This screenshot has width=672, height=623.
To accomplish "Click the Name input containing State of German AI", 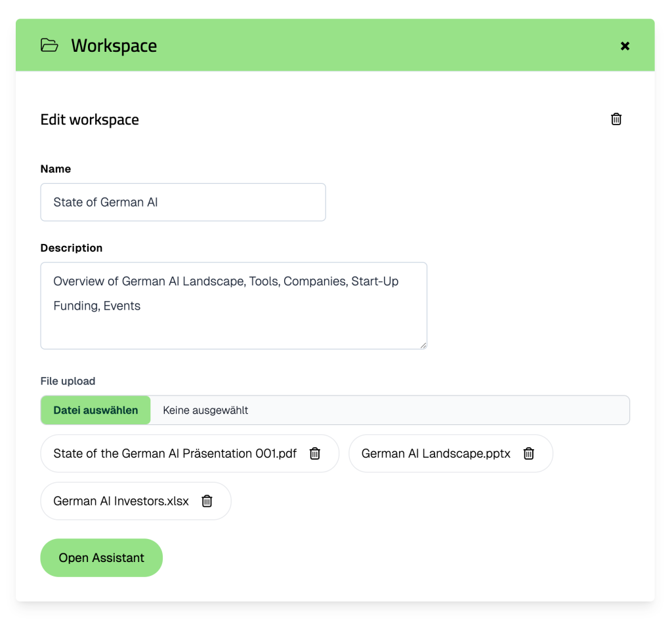I will [183, 202].
